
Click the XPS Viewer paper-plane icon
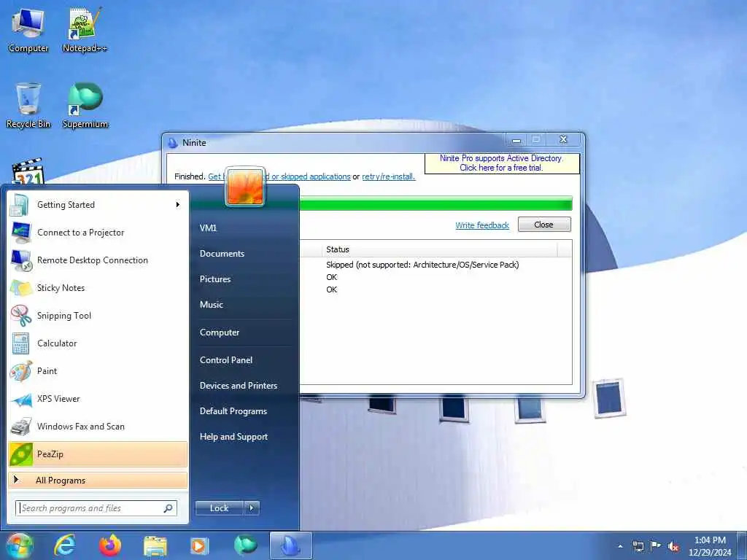point(21,399)
